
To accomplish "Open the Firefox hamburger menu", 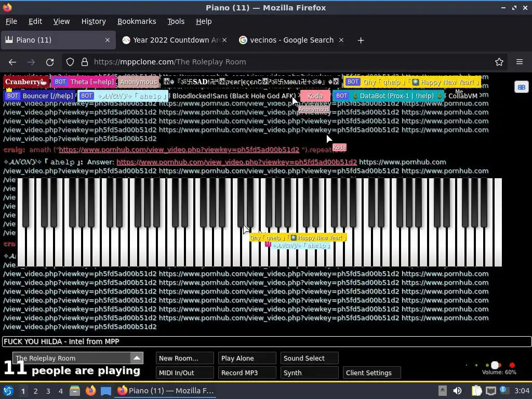I will coord(520,62).
